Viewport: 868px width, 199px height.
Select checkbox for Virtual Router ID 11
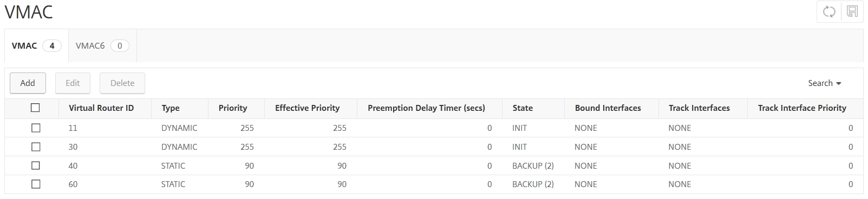(36, 128)
